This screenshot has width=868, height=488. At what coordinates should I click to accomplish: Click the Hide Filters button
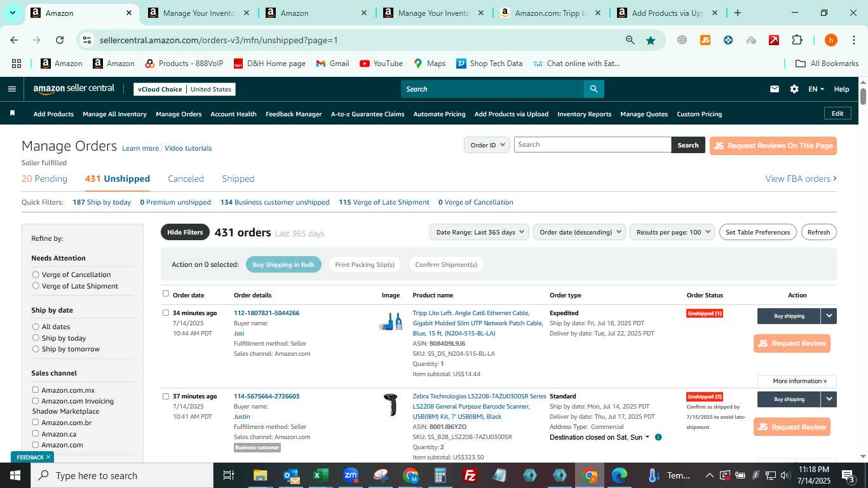(x=185, y=232)
